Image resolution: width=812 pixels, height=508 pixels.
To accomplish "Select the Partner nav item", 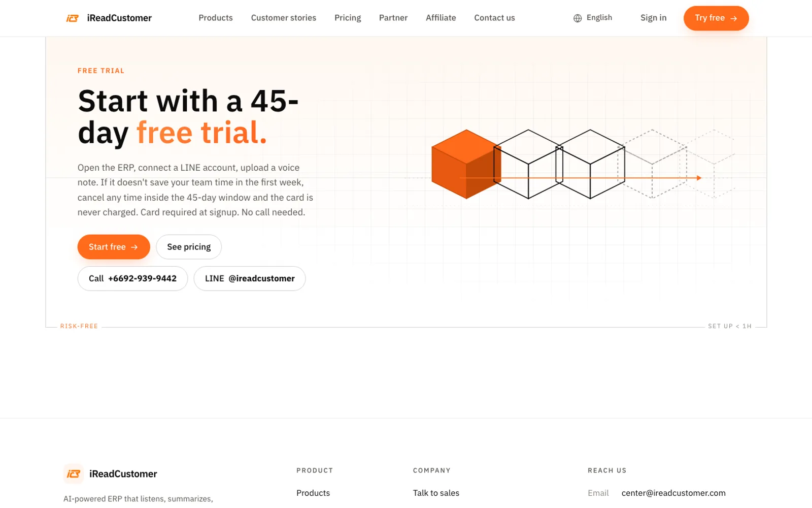I will [393, 18].
